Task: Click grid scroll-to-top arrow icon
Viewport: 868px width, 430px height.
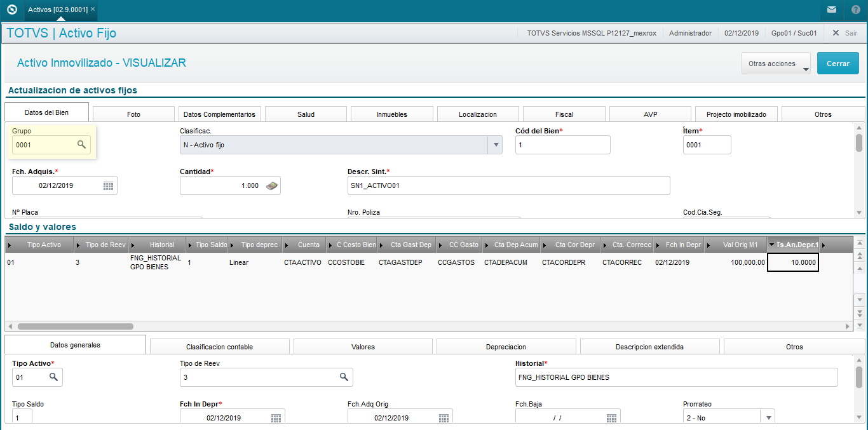Action: 859,243
